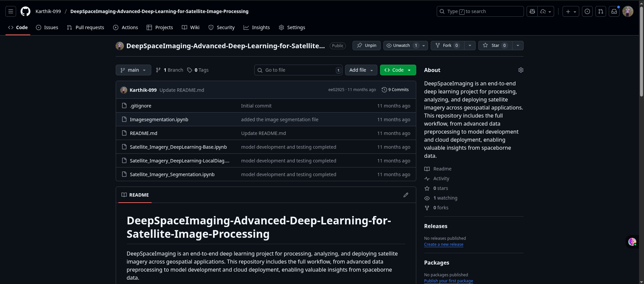Open user profile avatar menu
Image resolution: width=644 pixels, height=284 pixels.
coord(628,11)
